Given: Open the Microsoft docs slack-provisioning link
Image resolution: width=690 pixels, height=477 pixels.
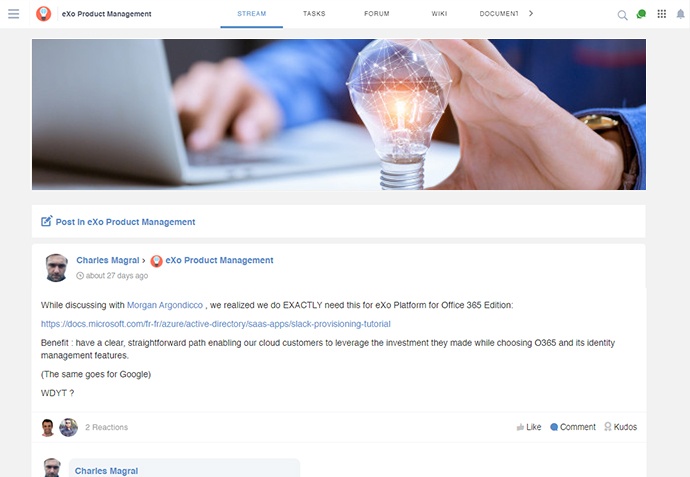Looking at the screenshot, I should click(x=216, y=324).
